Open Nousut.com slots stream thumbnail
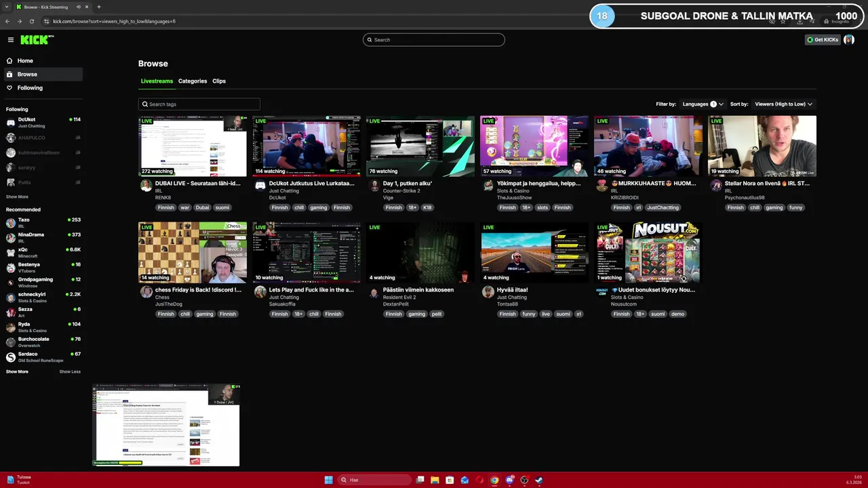 [648, 253]
